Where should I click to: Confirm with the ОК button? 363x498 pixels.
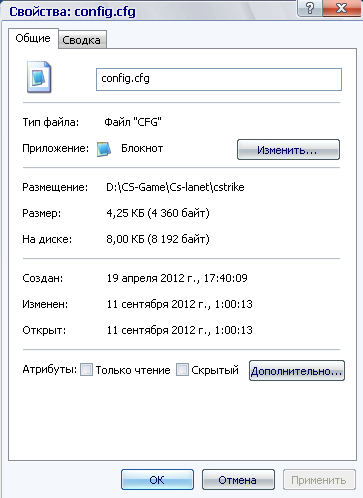(x=157, y=480)
